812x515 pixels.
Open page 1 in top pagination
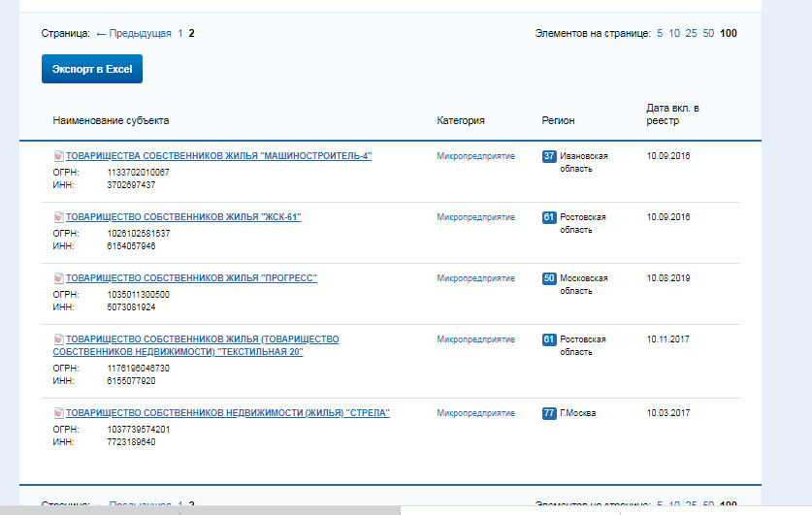pos(180,33)
